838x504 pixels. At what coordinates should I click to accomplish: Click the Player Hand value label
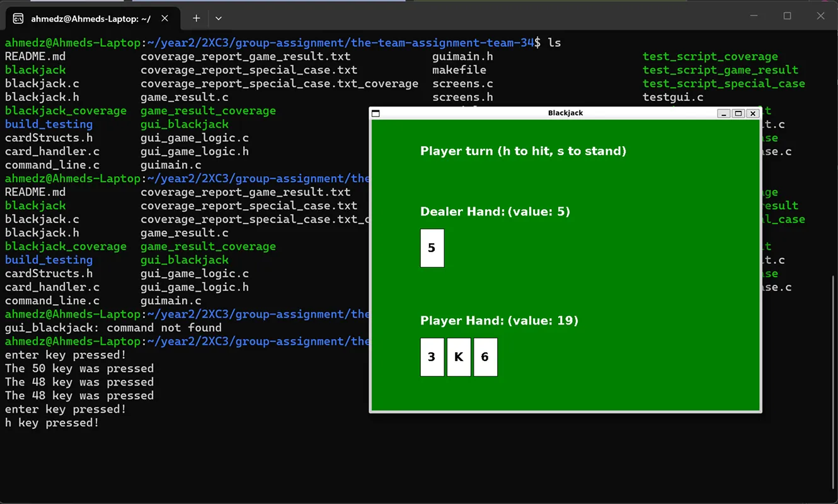[500, 320]
